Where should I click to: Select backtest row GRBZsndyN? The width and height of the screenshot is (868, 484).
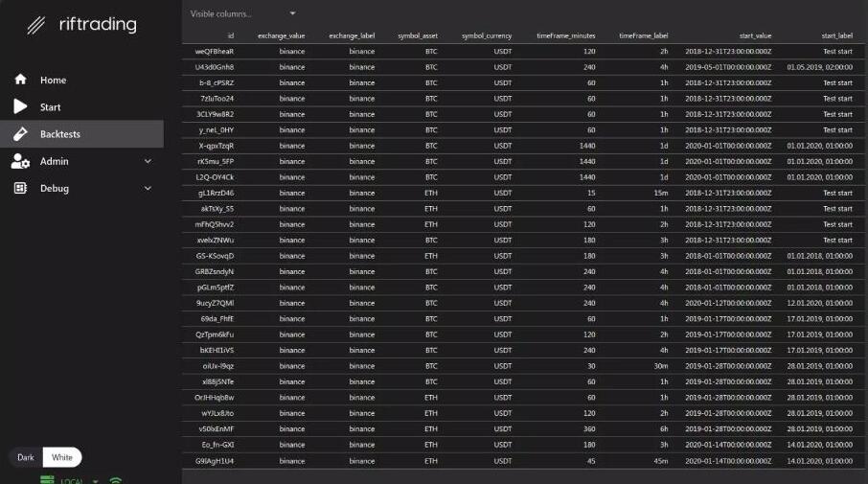pos(523,272)
